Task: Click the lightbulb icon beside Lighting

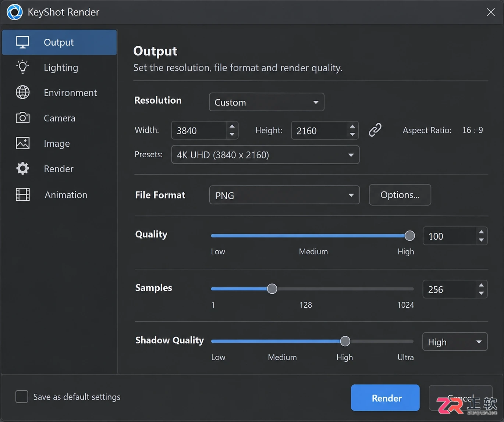Action: click(22, 67)
